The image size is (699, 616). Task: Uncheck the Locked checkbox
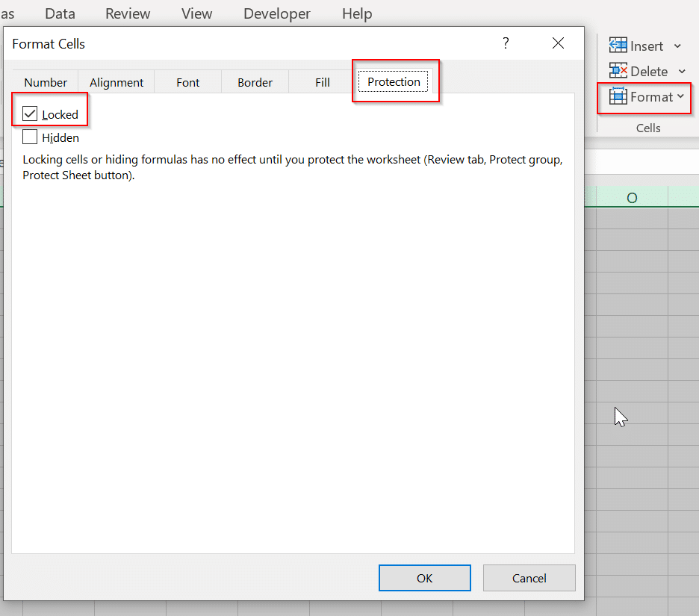[28, 113]
